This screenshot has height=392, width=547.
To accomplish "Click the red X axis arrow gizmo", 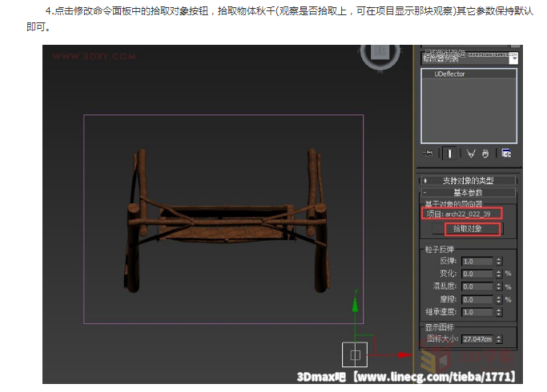I will 404,354.
